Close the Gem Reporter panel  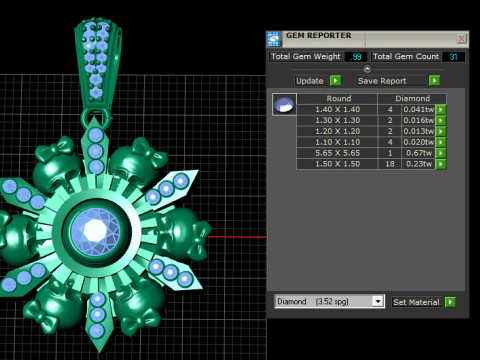[461, 39]
